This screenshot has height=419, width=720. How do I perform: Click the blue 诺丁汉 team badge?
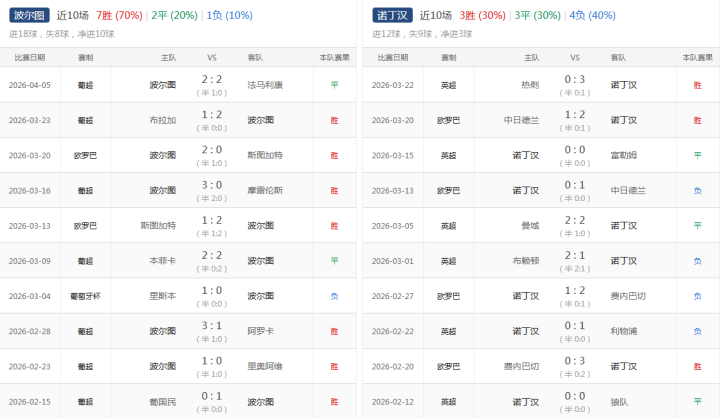[392, 15]
